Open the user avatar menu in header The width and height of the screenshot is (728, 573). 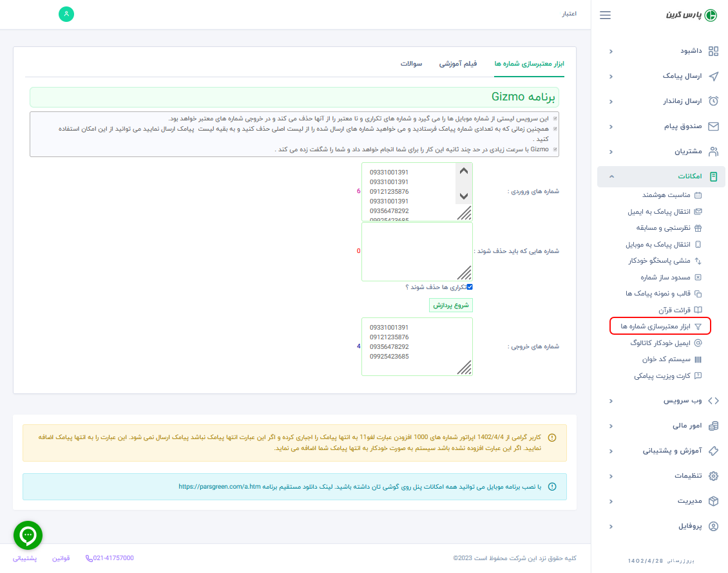(x=66, y=14)
